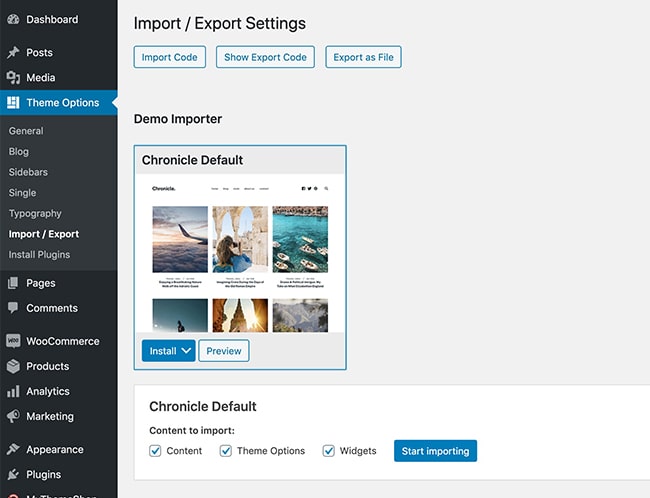Click the Pages document icon
This screenshot has height=498, width=650.
pyautogui.click(x=13, y=283)
